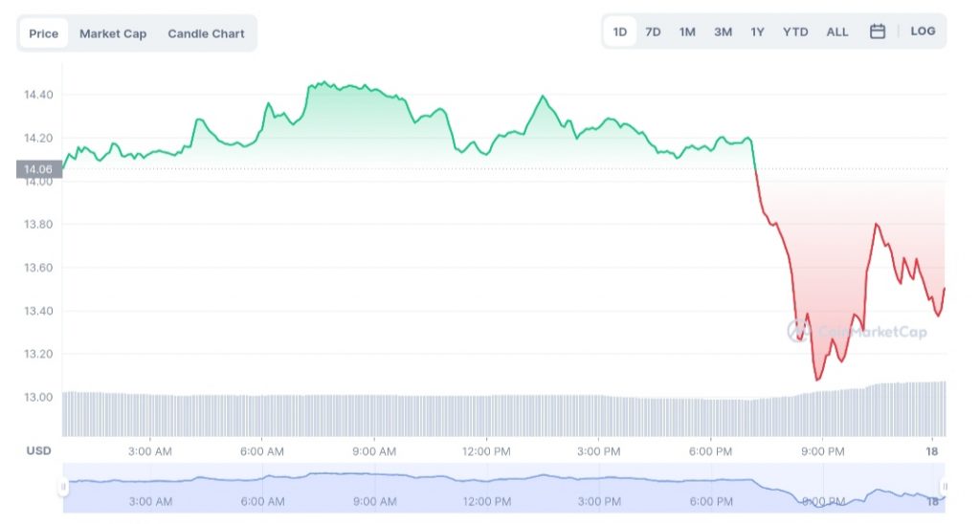Select the 1Y time range
Viewport: 980px width, 524px height.
757,32
